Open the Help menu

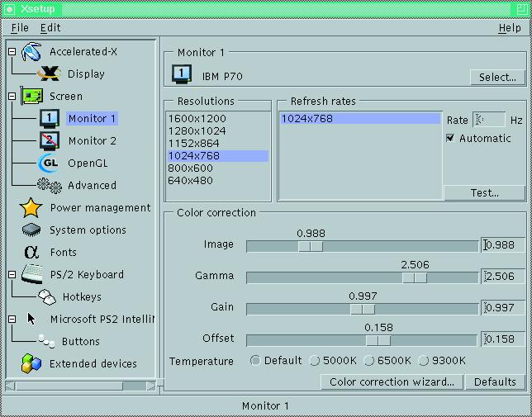pyautogui.click(x=509, y=28)
